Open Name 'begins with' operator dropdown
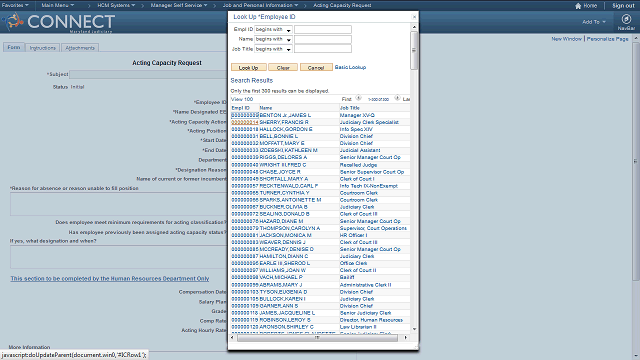The height and width of the screenshot is (360, 640). coord(289,40)
